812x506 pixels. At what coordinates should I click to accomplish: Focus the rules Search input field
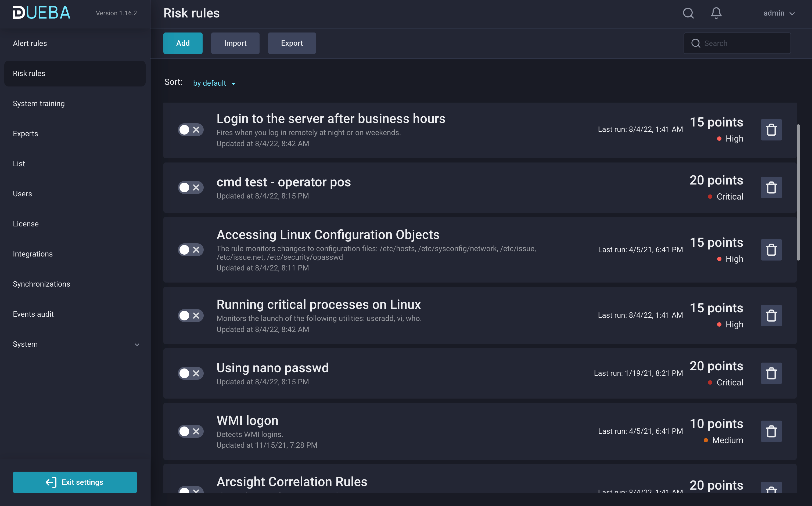[743, 43]
